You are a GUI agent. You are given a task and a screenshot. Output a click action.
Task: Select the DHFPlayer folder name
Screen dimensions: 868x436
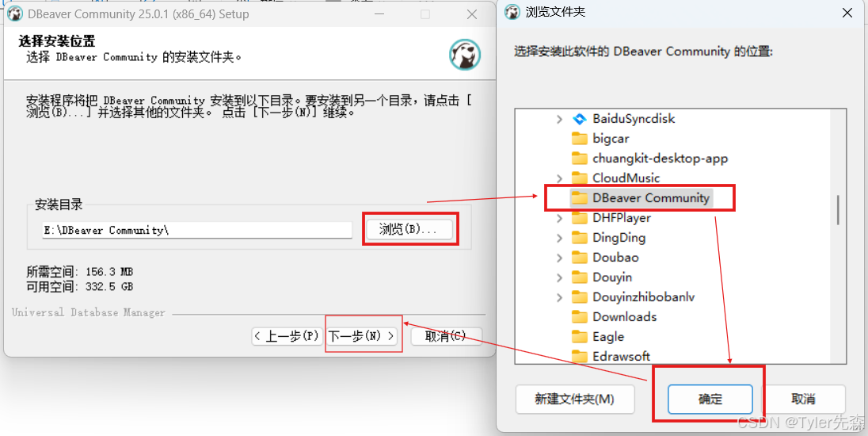(622, 218)
